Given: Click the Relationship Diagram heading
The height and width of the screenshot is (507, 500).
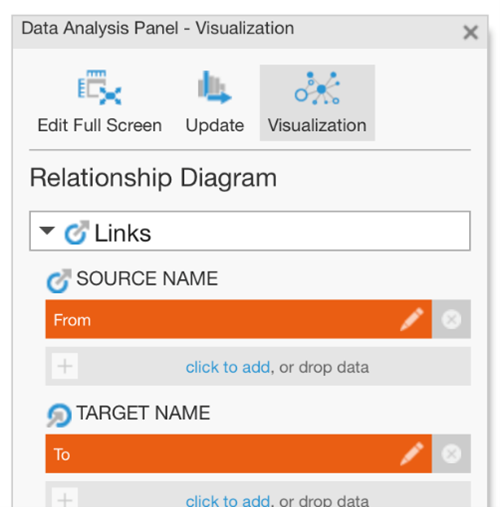Looking at the screenshot, I should [x=153, y=177].
